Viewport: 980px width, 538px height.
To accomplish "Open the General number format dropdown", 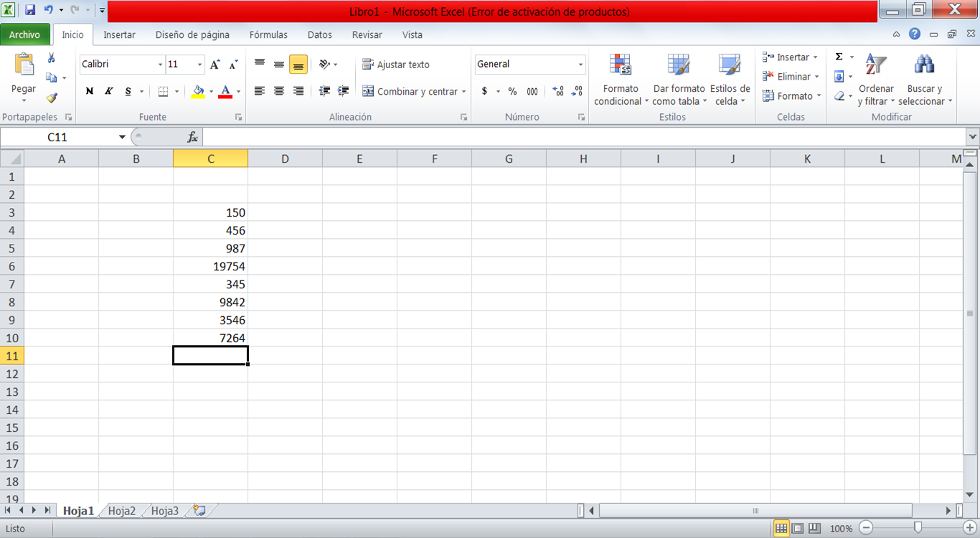I will 529,64.
